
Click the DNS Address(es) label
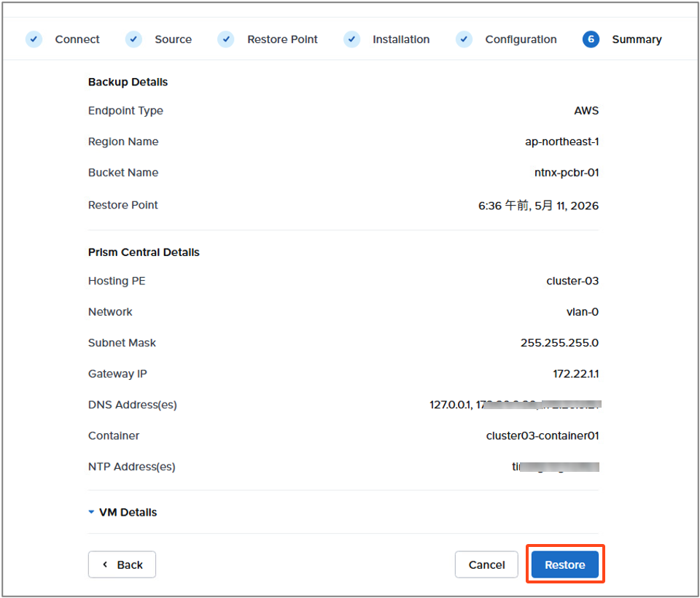pos(133,405)
